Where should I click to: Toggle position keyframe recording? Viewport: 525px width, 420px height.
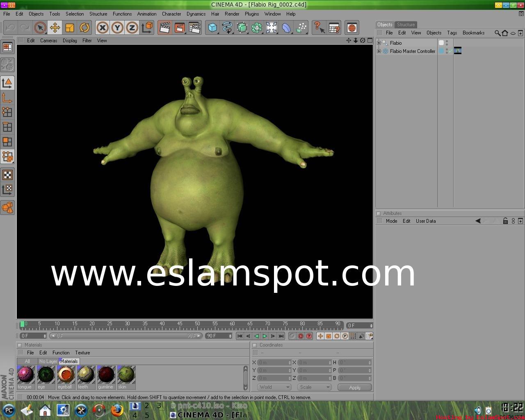320,336
